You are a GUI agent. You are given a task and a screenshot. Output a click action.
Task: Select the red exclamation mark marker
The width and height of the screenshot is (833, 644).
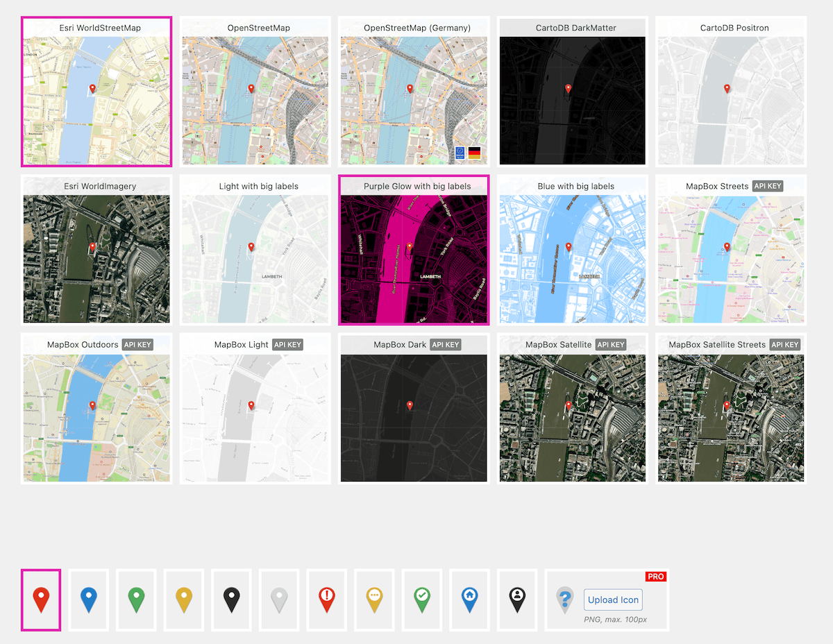[x=327, y=600]
